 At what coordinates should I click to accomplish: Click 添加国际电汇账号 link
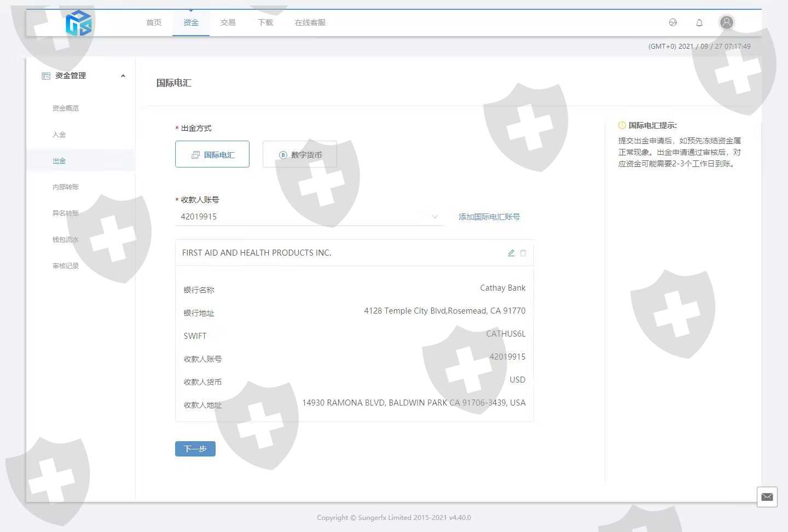(489, 217)
